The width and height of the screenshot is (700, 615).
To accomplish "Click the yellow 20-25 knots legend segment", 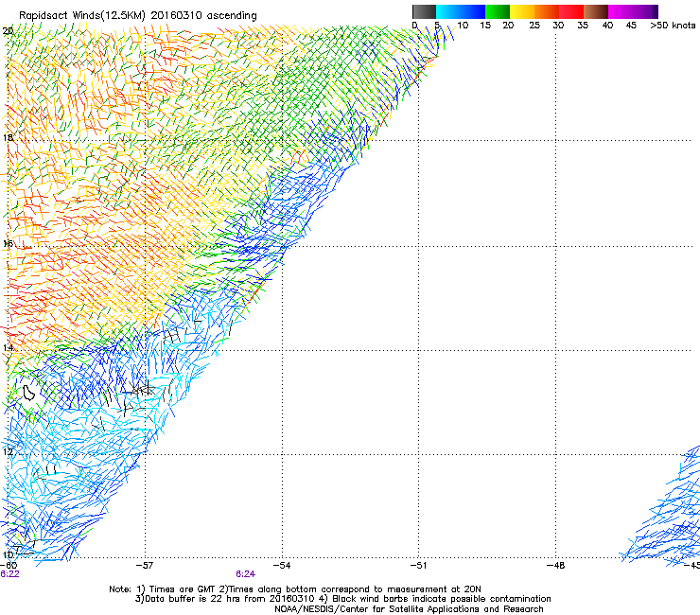I will pyautogui.click(x=522, y=11).
